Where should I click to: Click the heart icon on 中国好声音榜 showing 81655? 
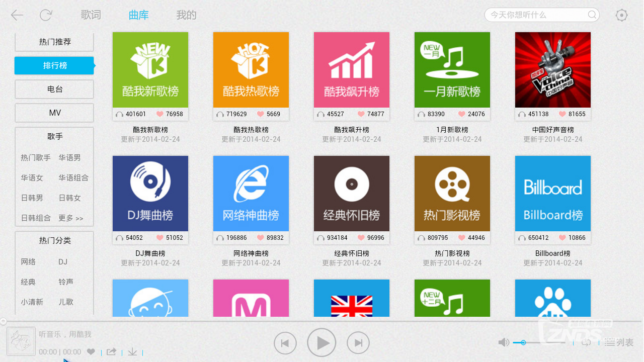[x=562, y=114]
